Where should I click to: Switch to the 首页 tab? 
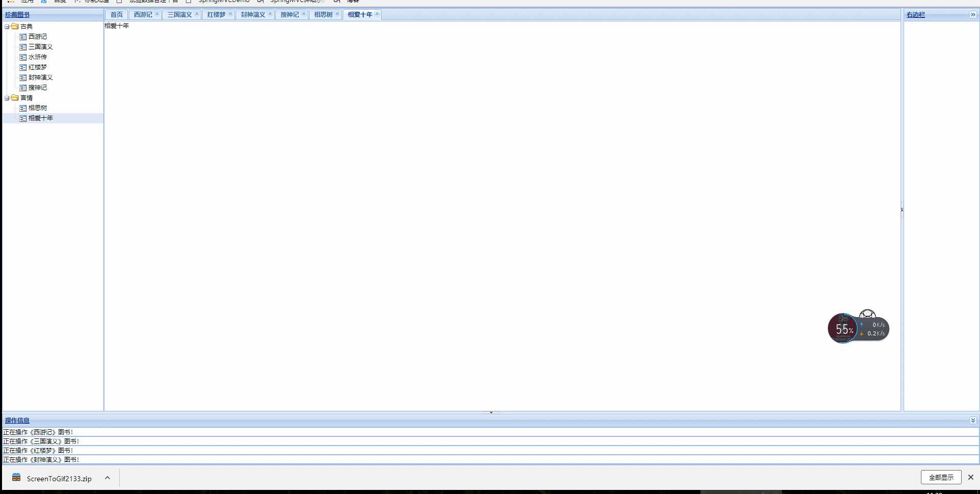point(117,14)
